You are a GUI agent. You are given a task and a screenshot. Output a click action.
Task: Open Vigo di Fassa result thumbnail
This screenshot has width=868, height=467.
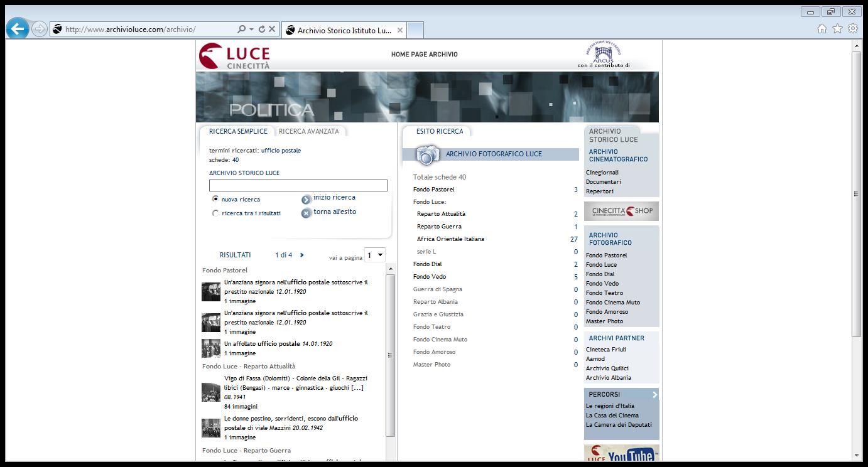click(x=211, y=392)
